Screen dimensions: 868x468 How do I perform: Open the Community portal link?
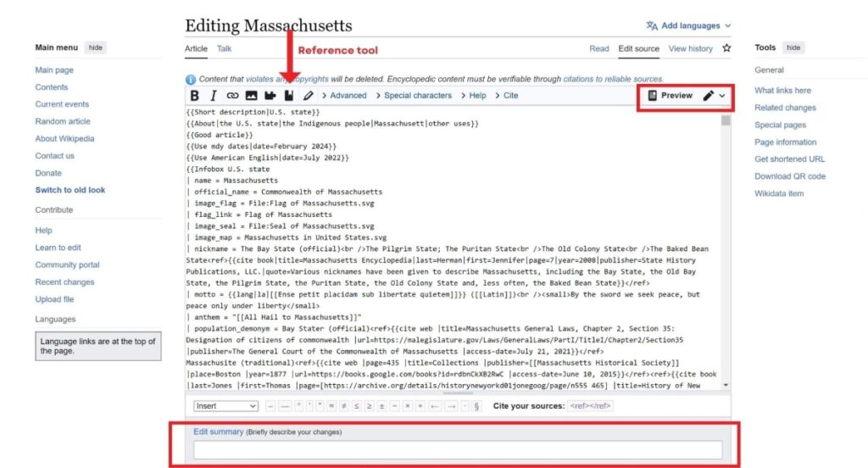coord(67,265)
